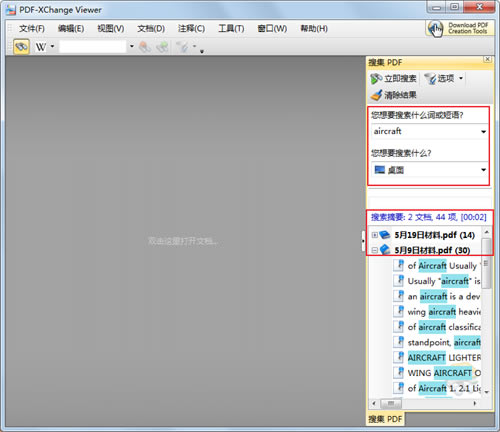Screen dimensions: 500x432
Task: Open the funnel options dropdown in toolbar
Action: (x=194, y=46)
